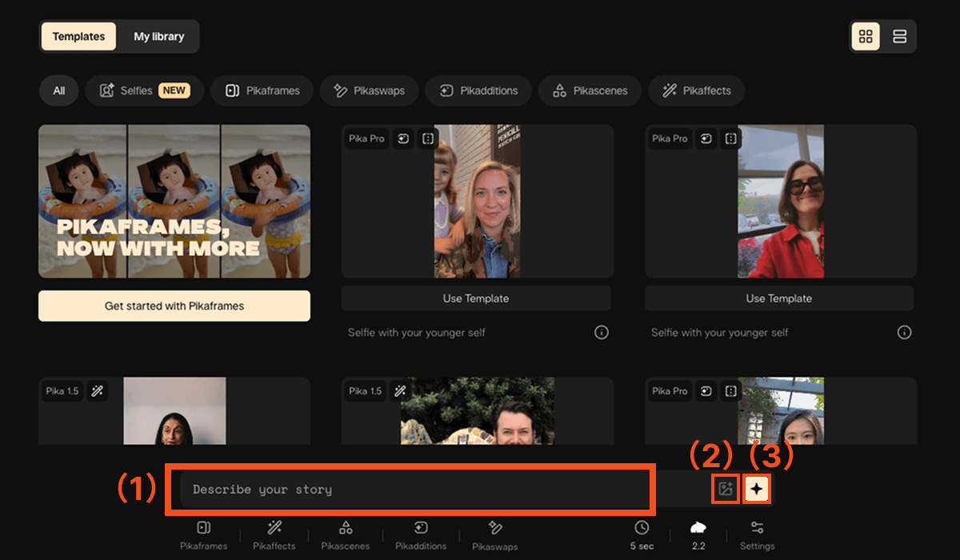Click the add image icon
The image size is (960, 560).
coord(726,489)
